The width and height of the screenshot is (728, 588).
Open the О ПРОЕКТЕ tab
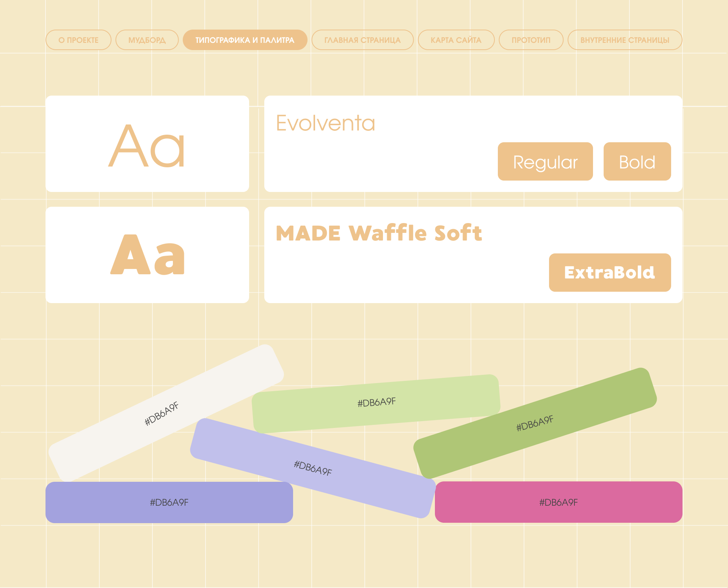pyautogui.click(x=78, y=40)
